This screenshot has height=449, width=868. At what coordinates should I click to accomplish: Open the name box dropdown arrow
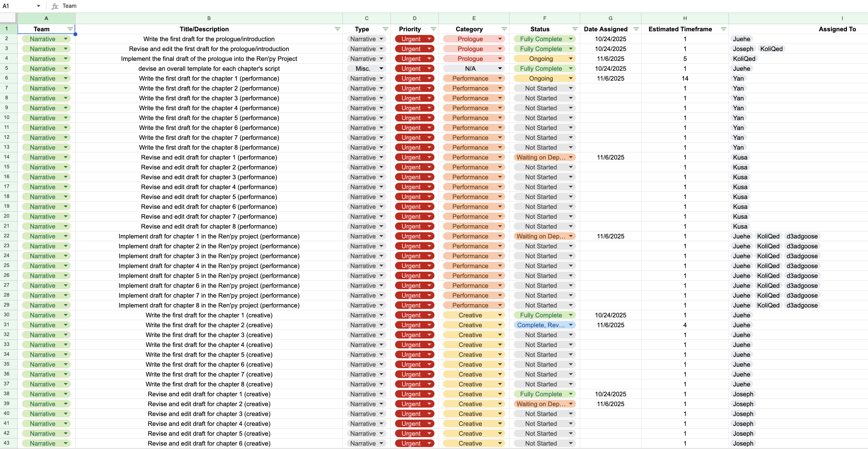[38, 6]
